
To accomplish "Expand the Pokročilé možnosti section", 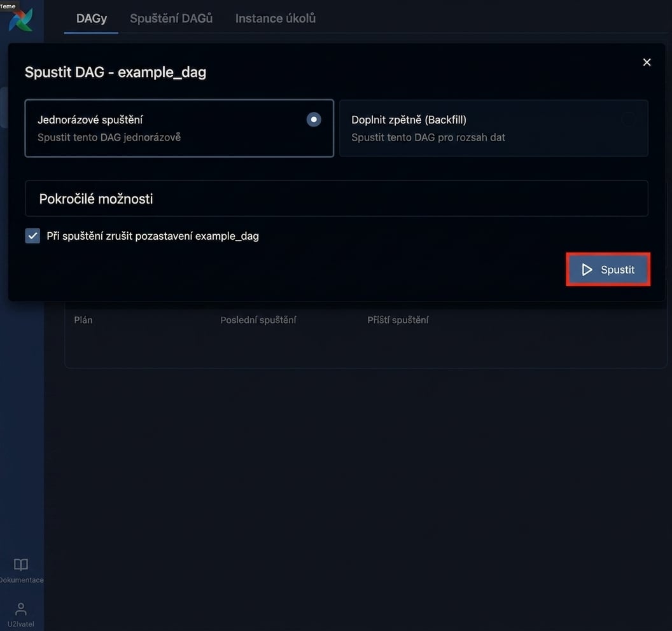I will tap(337, 198).
